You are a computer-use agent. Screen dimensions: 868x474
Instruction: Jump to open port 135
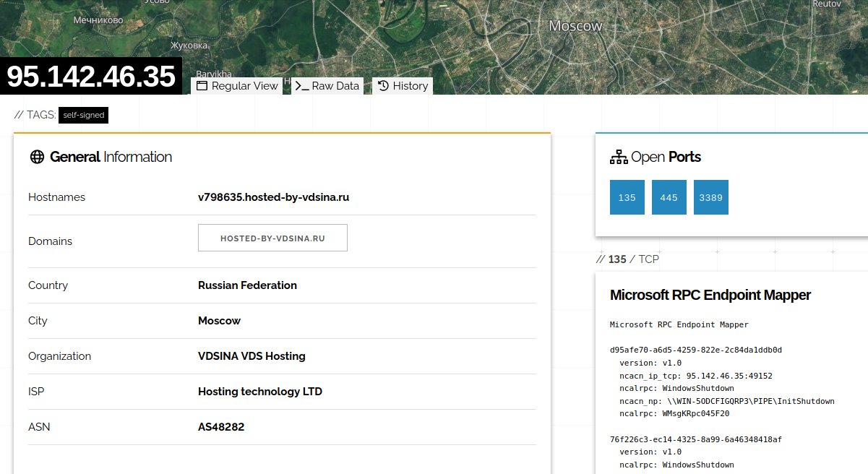point(627,197)
